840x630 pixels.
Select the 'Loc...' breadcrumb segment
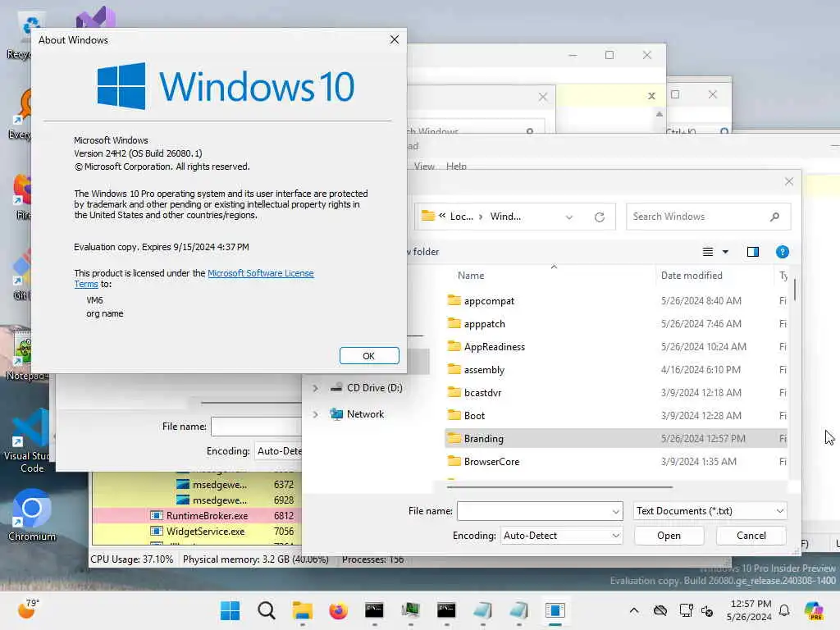(x=461, y=217)
